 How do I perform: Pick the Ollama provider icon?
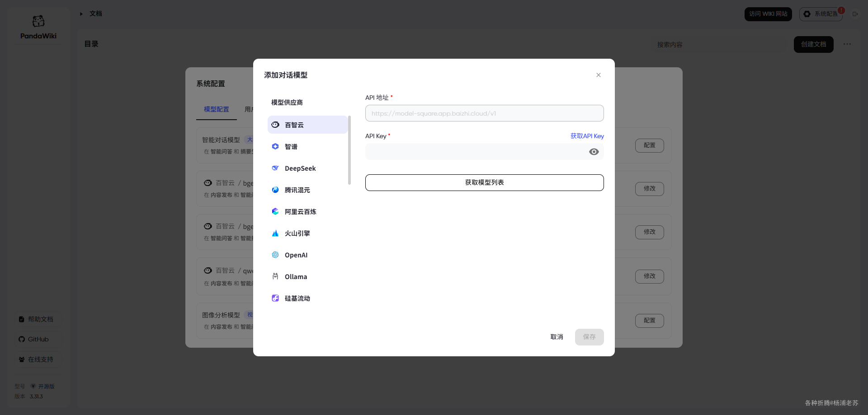275,276
